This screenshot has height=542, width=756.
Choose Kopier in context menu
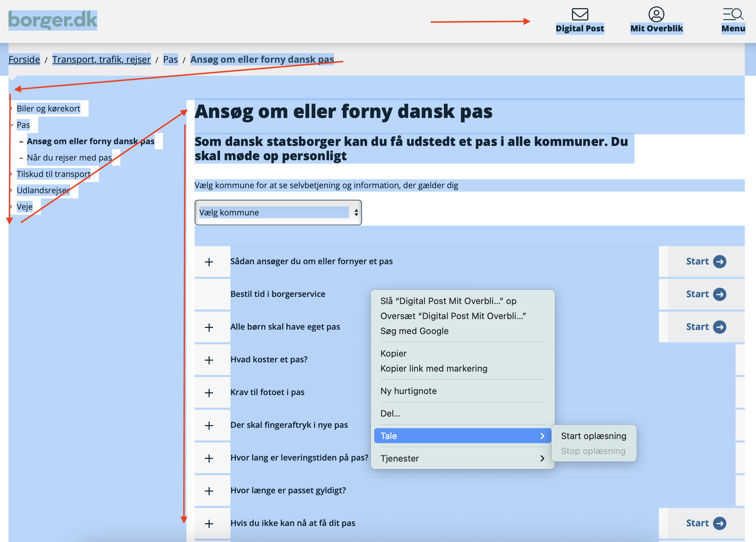463,353
